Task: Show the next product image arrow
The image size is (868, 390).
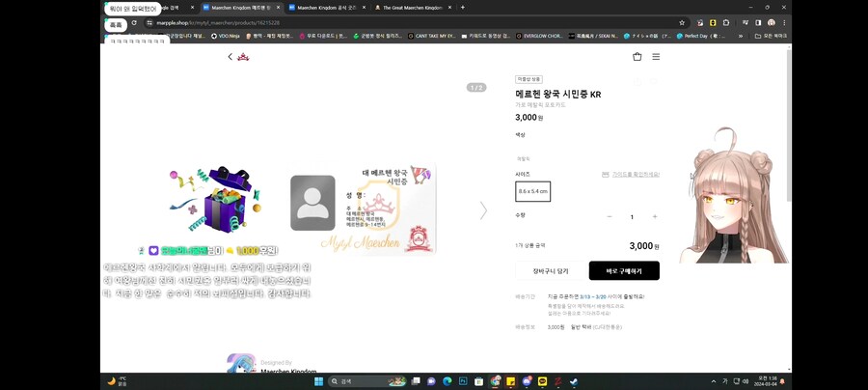Action: point(483,209)
